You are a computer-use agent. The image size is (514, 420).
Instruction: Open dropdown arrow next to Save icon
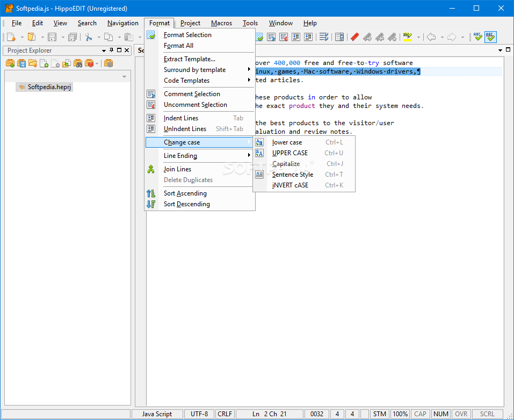point(63,37)
